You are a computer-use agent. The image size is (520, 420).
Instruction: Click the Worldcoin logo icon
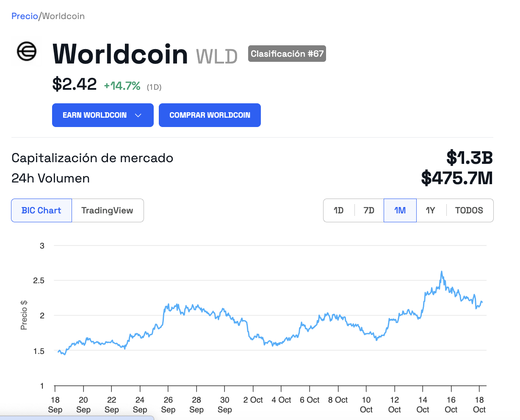pyautogui.click(x=26, y=52)
